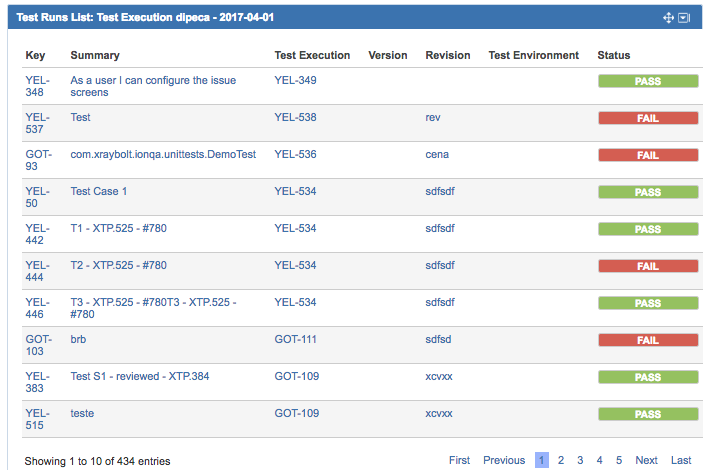Jump to Last page of entries
The image size is (718, 470).
click(x=681, y=460)
